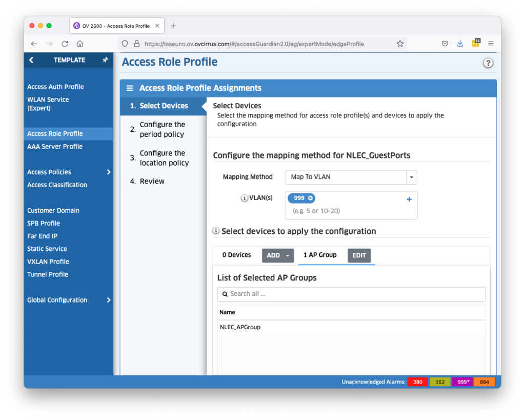
Task: Click the red 380 alarms badge
Action: click(417, 382)
